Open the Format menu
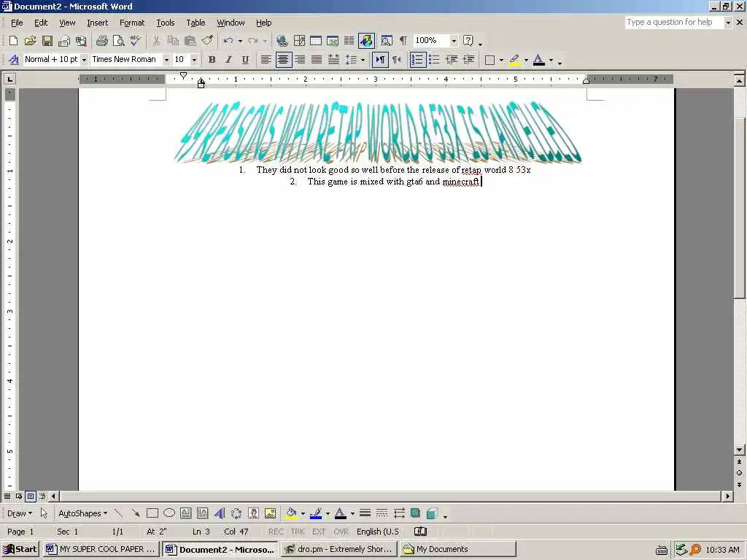747x560 pixels. click(132, 23)
